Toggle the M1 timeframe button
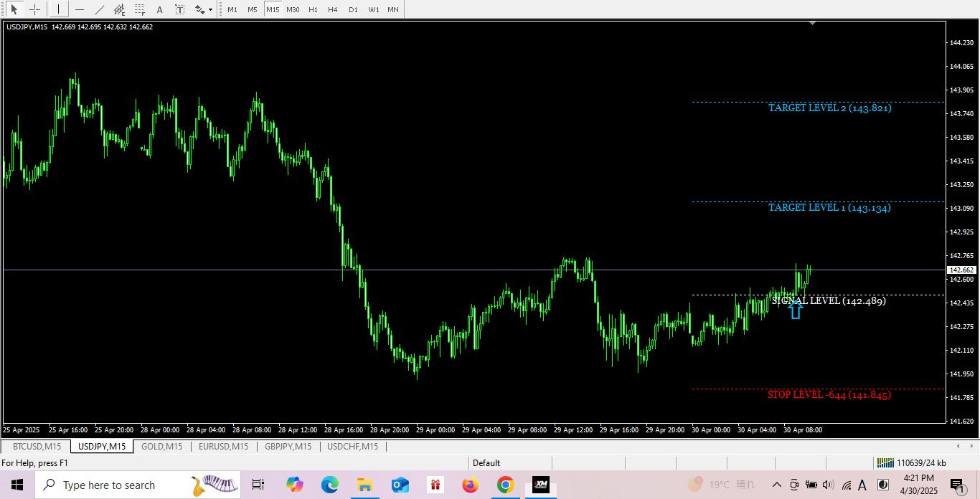 (232, 10)
